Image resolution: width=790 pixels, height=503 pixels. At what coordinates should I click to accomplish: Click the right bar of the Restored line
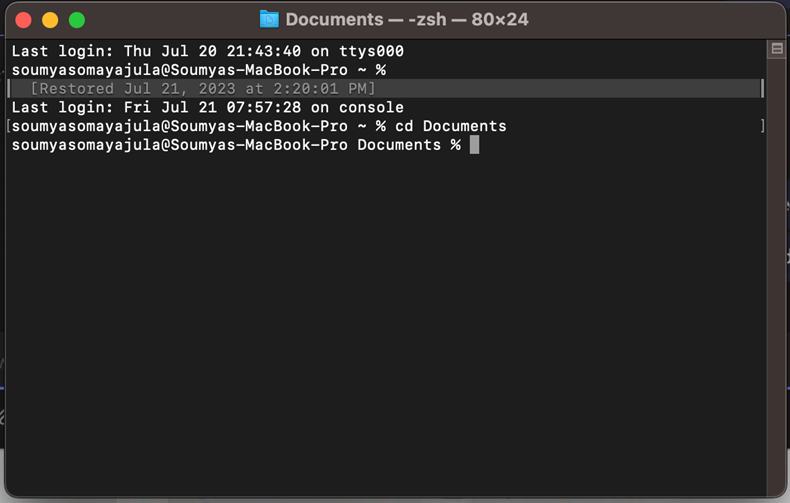click(x=762, y=89)
